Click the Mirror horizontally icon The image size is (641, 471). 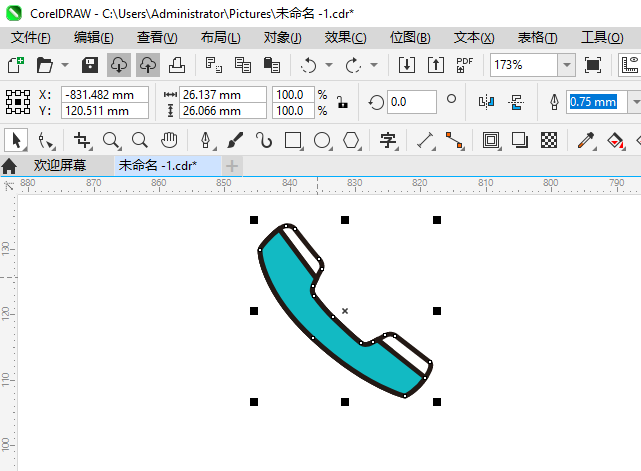click(x=486, y=102)
